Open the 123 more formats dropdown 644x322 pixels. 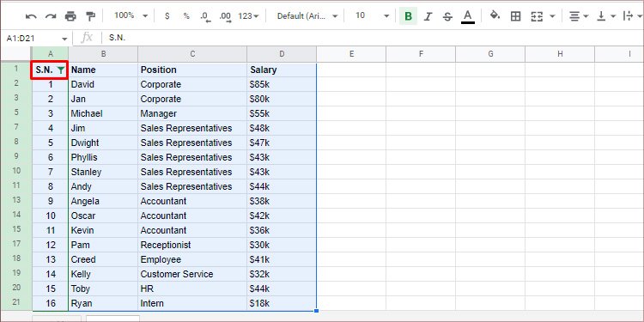click(248, 16)
